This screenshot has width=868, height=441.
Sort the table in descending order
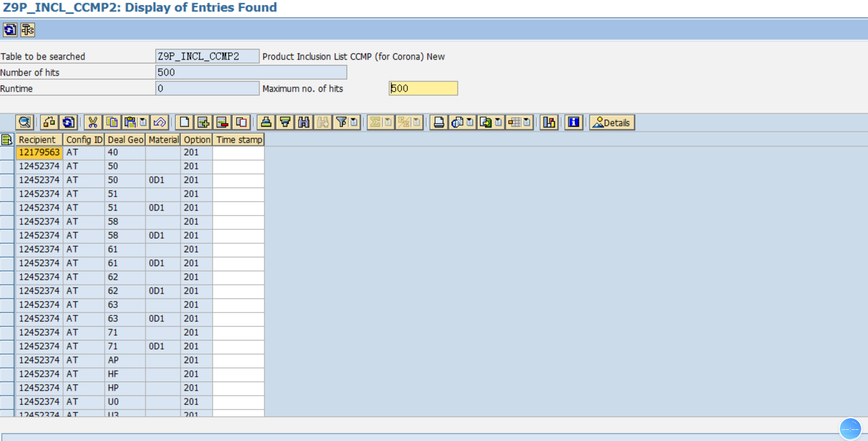[x=285, y=123]
